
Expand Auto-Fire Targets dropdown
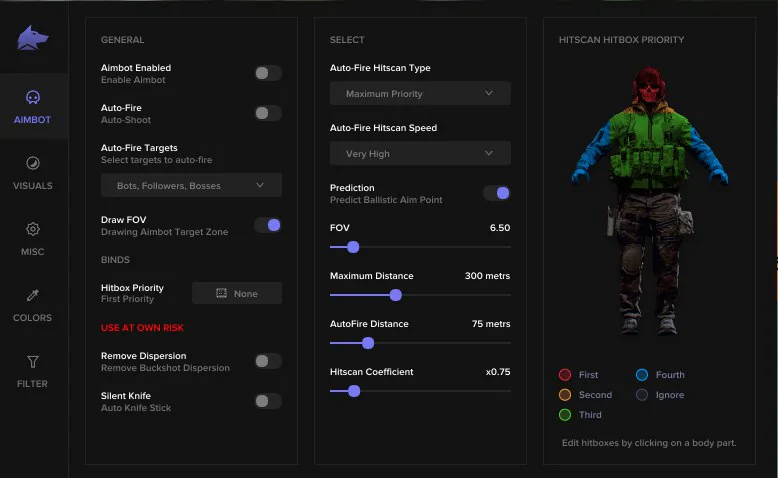tap(191, 185)
